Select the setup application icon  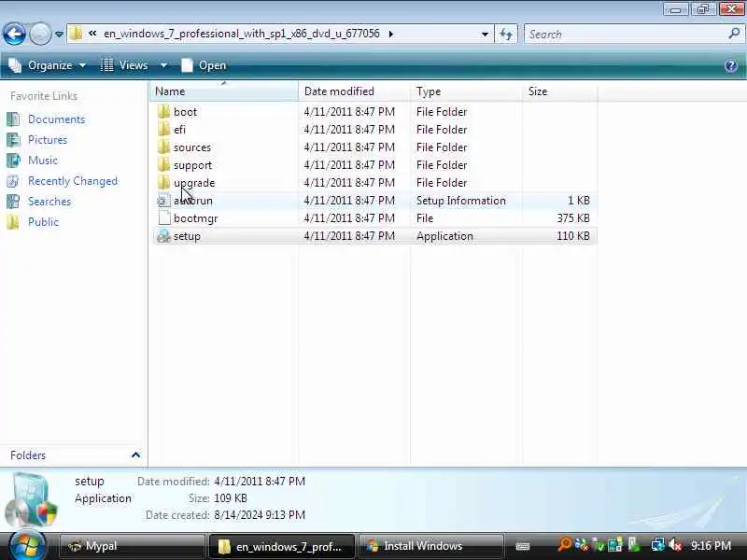[164, 236]
